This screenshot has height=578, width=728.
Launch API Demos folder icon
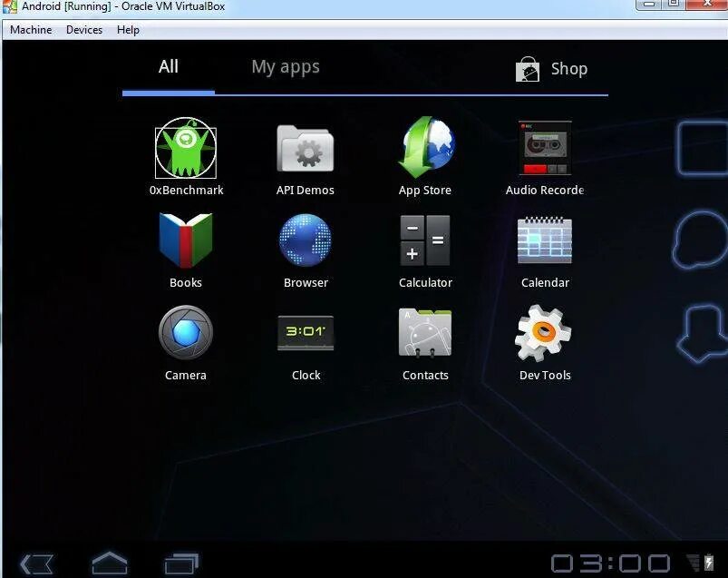pyautogui.click(x=305, y=149)
